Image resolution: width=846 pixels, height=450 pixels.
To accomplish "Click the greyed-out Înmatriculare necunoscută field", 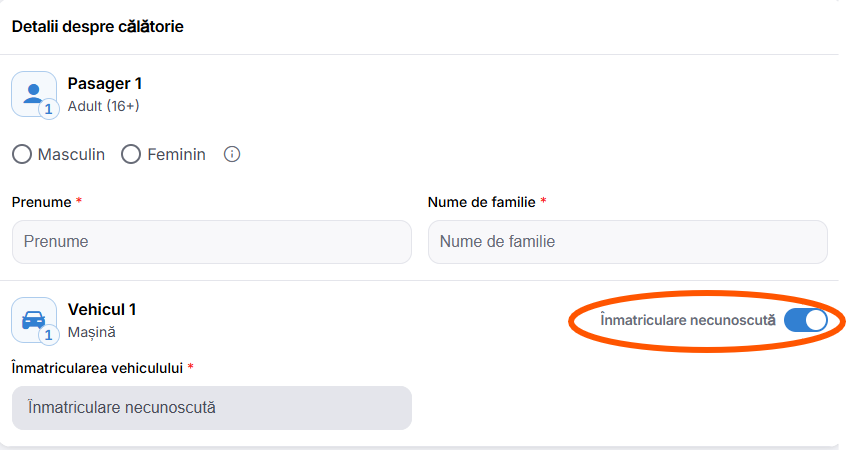I will (212, 408).
